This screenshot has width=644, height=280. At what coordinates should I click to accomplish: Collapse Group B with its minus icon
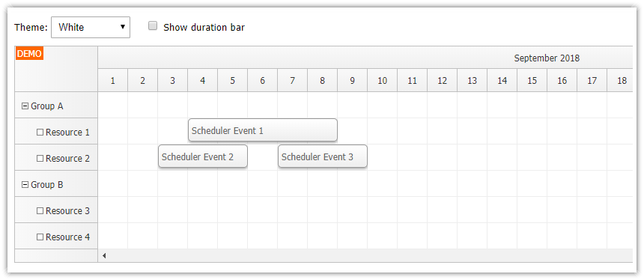pos(25,185)
